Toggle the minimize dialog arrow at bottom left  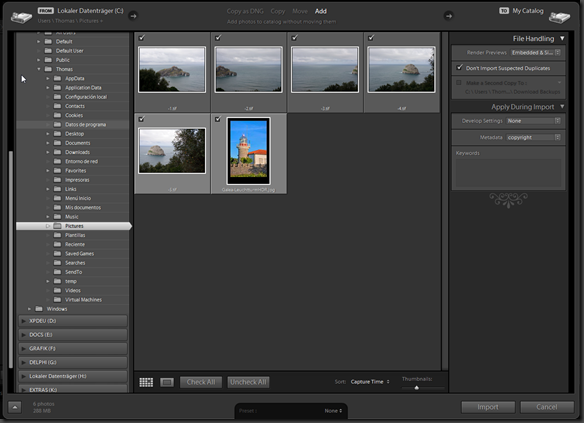point(15,407)
